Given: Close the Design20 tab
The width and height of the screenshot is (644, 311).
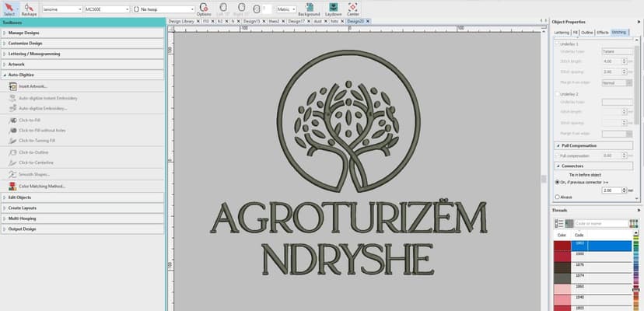Looking at the screenshot, I should pos(368,21).
